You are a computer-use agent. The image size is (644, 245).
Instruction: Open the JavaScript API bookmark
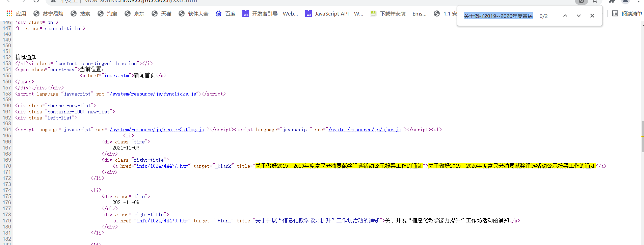334,13
